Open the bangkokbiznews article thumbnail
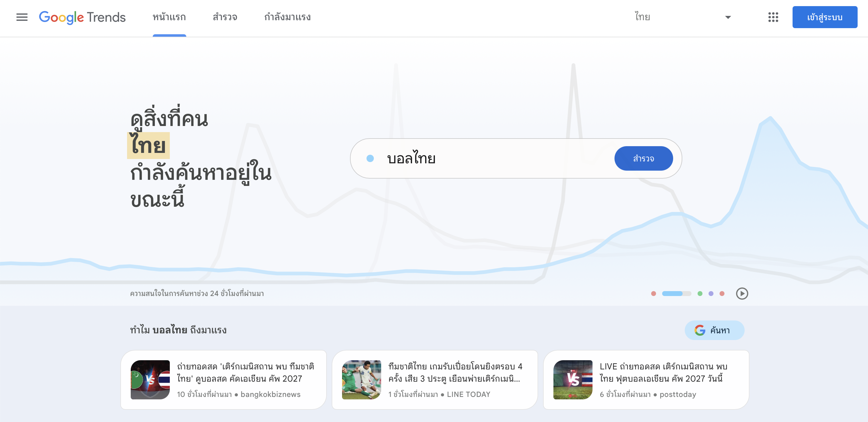The width and height of the screenshot is (868, 422). click(x=150, y=379)
